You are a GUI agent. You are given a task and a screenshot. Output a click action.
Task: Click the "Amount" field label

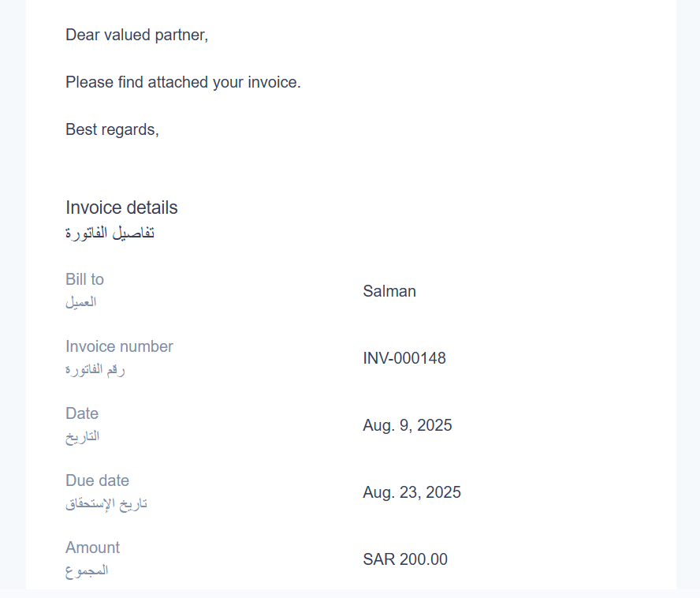[92, 548]
